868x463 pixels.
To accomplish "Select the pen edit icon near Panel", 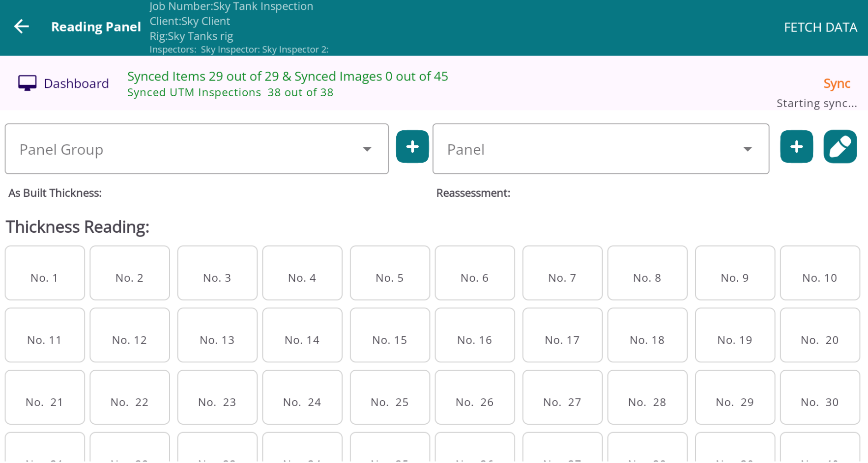I will 840,146.
